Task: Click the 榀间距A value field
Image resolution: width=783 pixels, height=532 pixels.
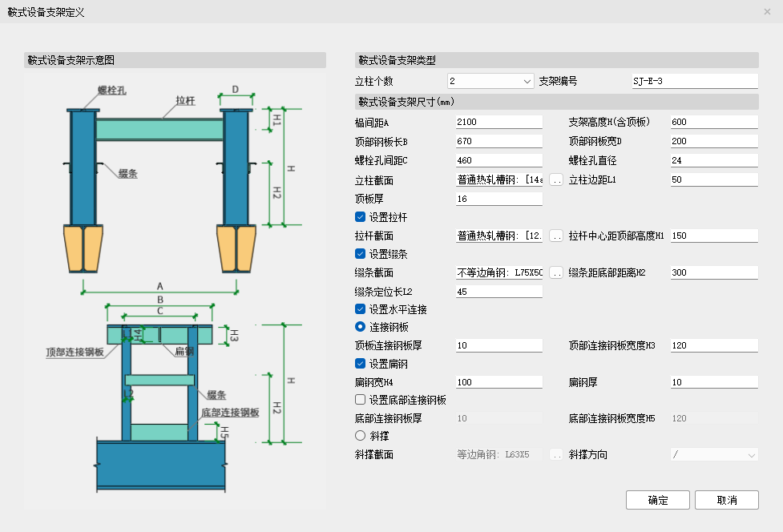Action: [x=498, y=122]
